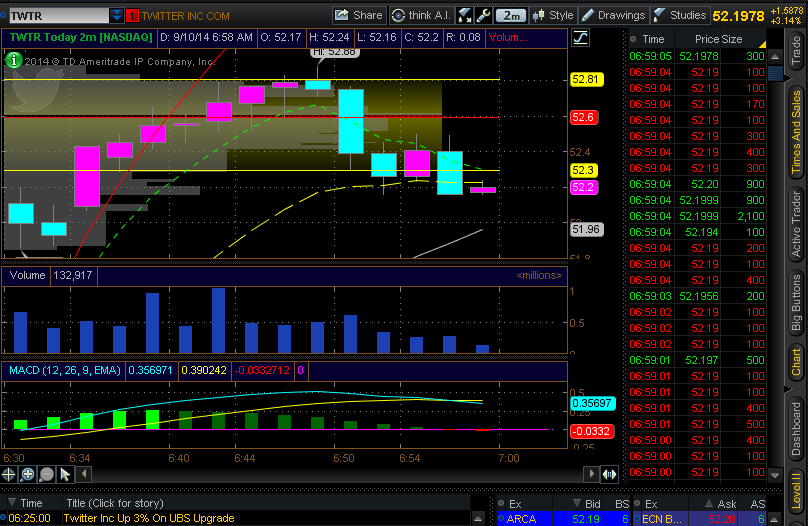Toggle the price axis scale curve icon
Image resolution: width=808 pixels, height=526 pixels.
[x=581, y=38]
